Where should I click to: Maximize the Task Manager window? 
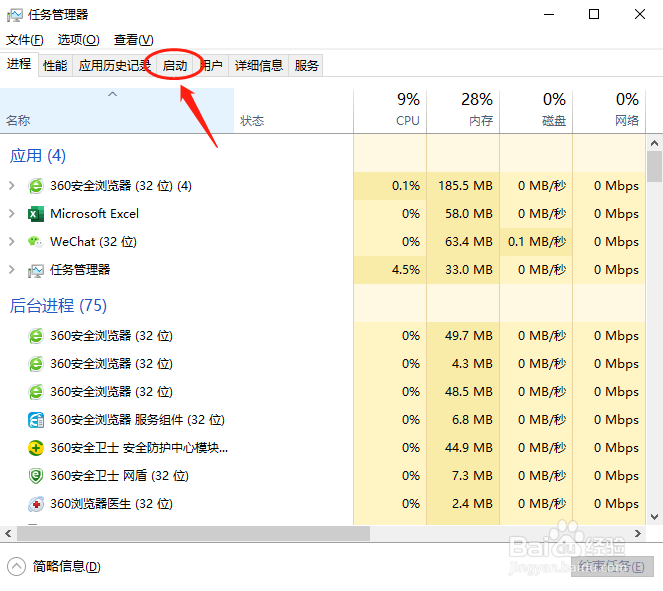[594, 14]
